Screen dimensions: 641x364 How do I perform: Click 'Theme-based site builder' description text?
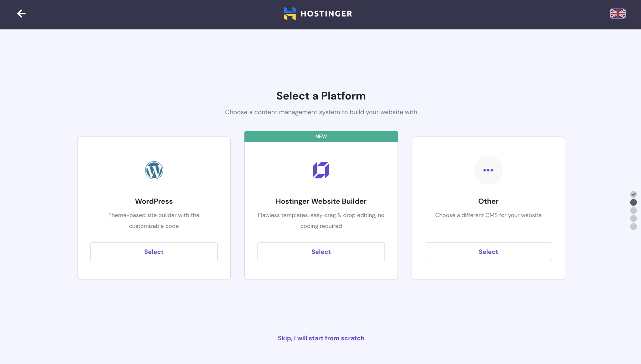pos(154,220)
